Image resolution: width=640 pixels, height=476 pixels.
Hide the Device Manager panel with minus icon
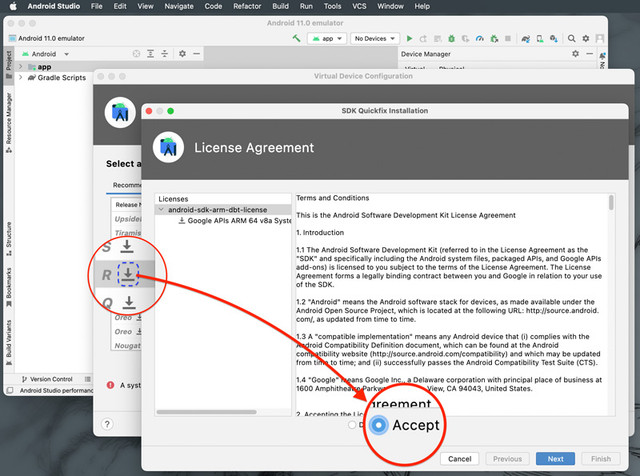(589, 53)
